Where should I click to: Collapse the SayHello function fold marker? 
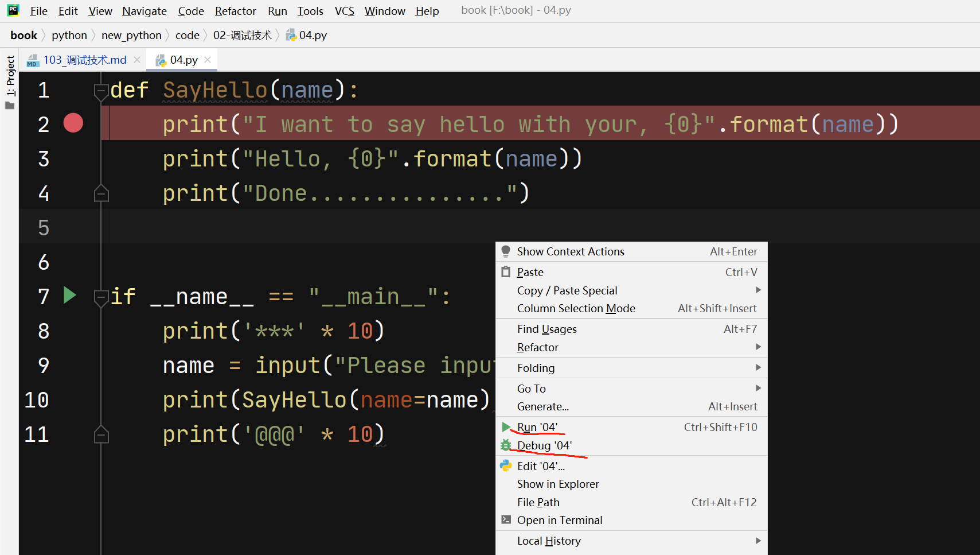coord(101,91)
